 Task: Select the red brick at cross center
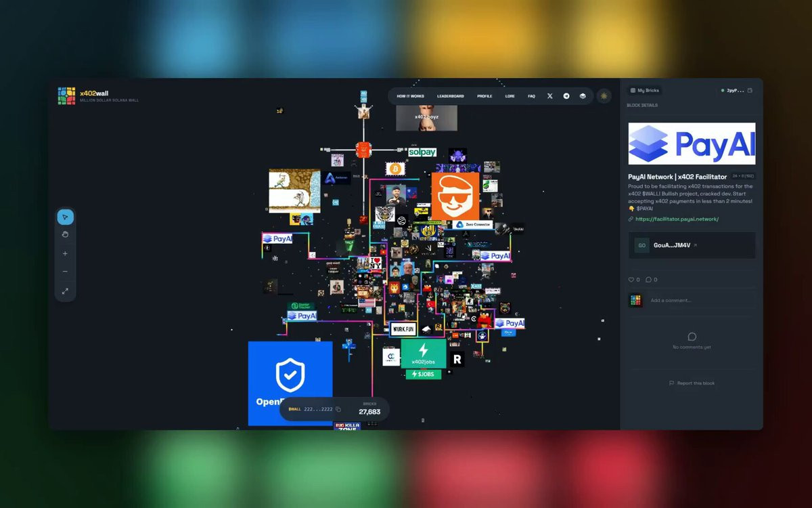(x=363, y=150)
